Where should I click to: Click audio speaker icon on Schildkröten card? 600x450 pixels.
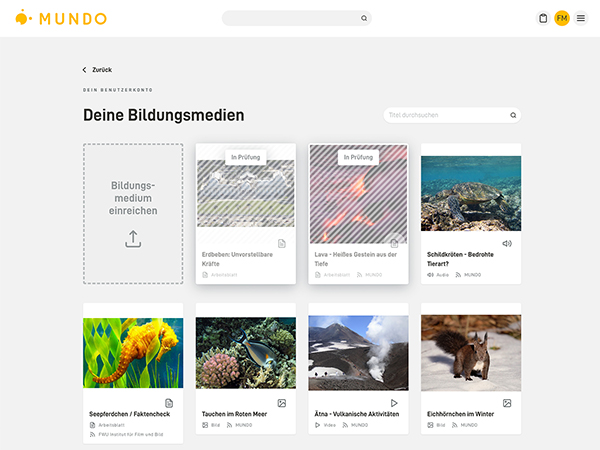(507, 243)
